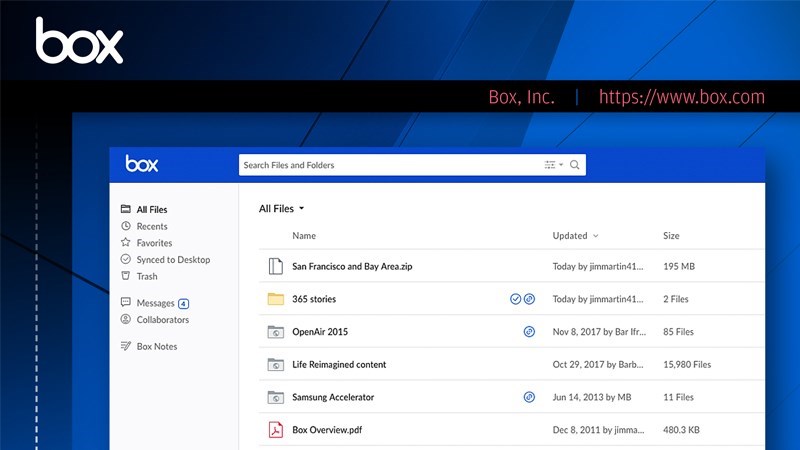800x450 pixels.
Task: Click the All Files folder icon in sidebar
Action: coord(126,209)
